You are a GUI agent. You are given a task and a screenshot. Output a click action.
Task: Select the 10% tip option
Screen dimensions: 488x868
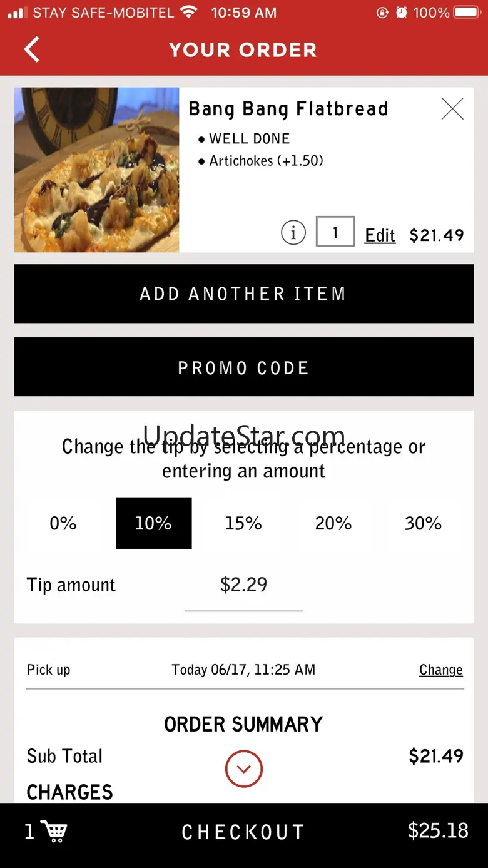153,523
